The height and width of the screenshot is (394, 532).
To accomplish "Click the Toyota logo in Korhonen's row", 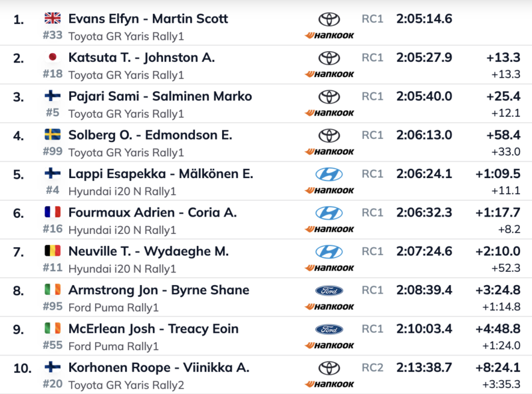I will coord(329,368).
